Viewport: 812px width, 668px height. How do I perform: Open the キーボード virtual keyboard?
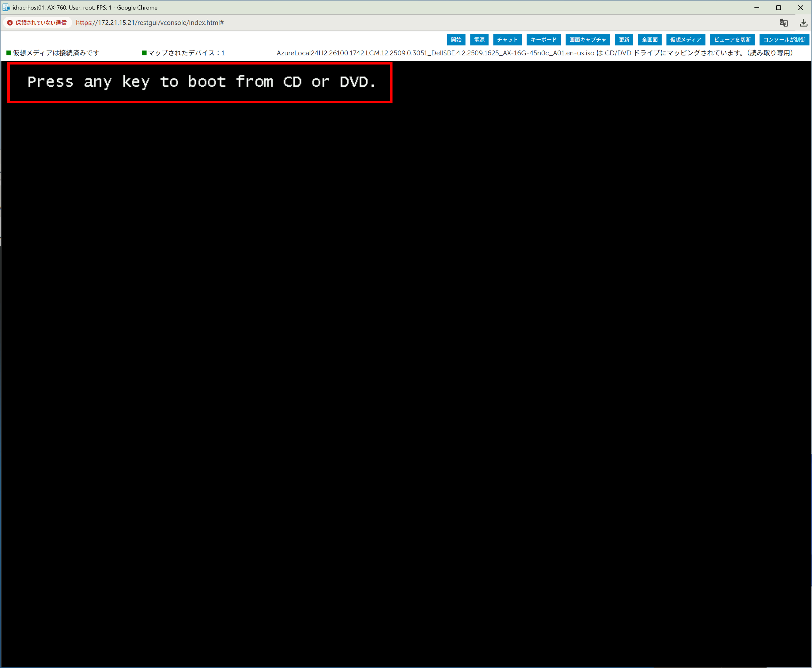point(543,40)
